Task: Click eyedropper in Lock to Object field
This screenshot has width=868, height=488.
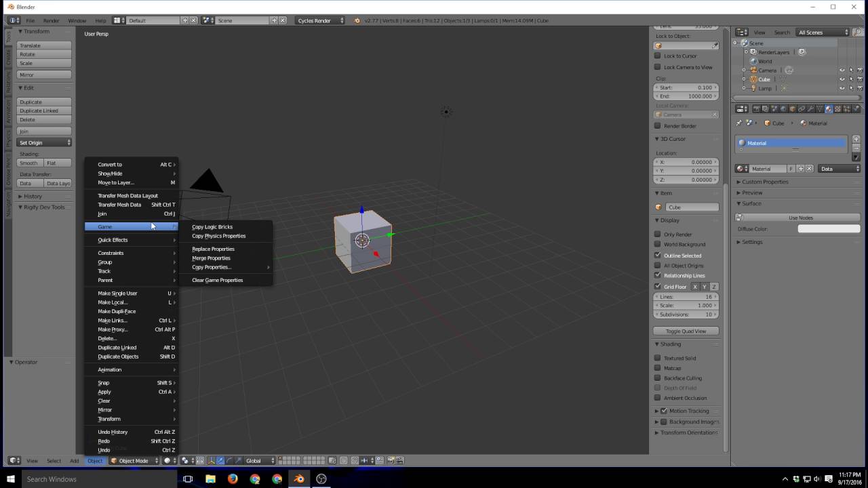Action: click(715, 45)
